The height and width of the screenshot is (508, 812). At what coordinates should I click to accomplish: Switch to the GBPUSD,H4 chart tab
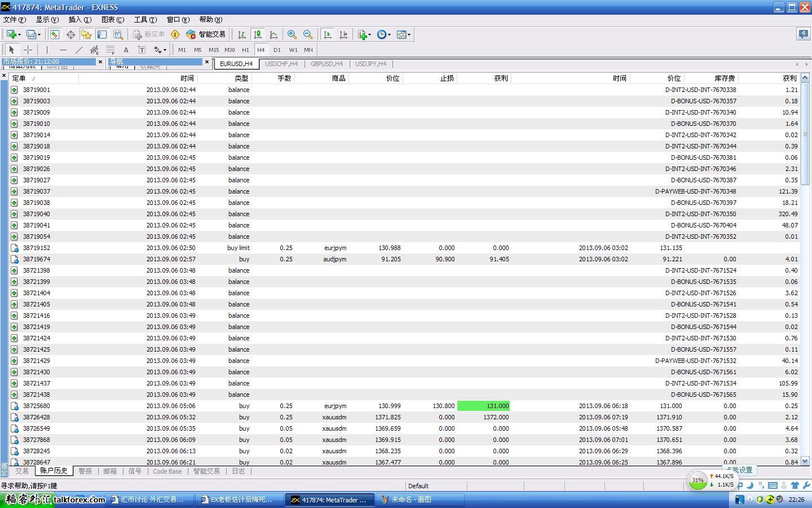point(326,64)
